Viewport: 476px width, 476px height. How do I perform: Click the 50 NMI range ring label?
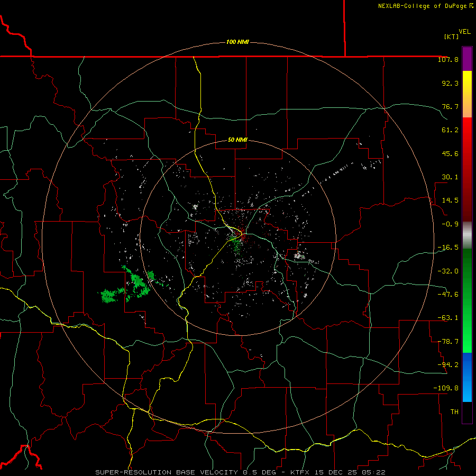[237, 140]
